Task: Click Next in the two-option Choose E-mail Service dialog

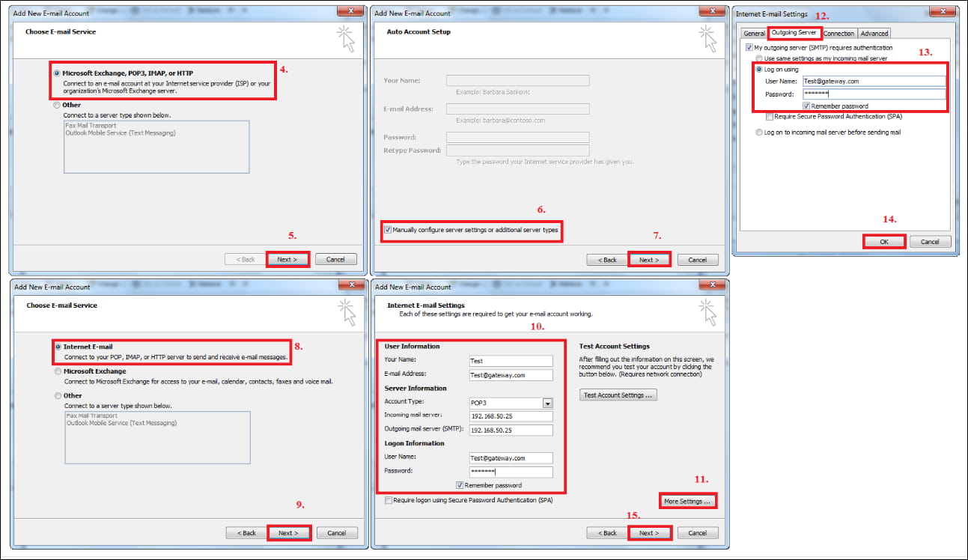Action: pyautogui.click(x=287, y=259)
